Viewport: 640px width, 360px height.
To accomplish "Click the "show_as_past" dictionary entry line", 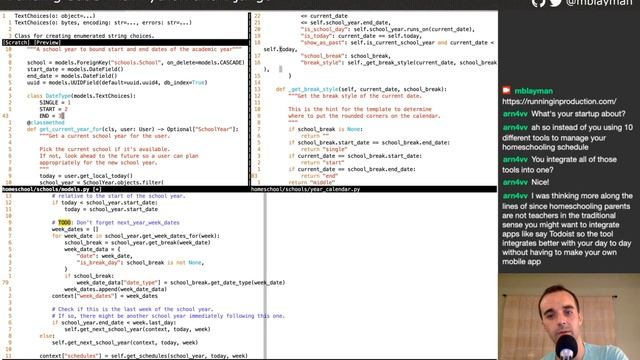I will coord(397,42).
